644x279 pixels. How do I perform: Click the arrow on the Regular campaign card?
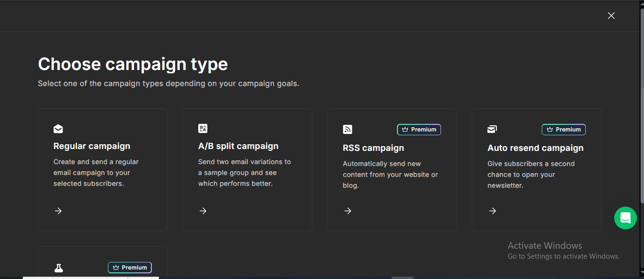[x=58, y=211]
